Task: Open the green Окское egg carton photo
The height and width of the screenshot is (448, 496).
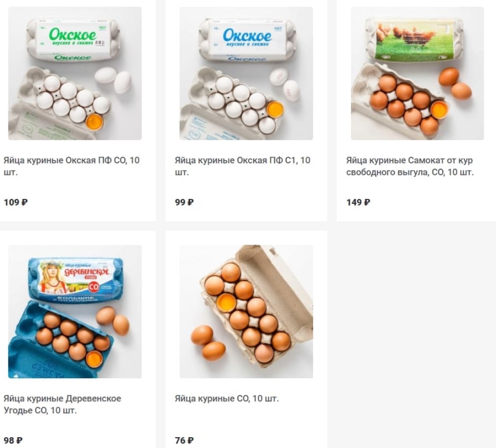Action: (75, 73)
